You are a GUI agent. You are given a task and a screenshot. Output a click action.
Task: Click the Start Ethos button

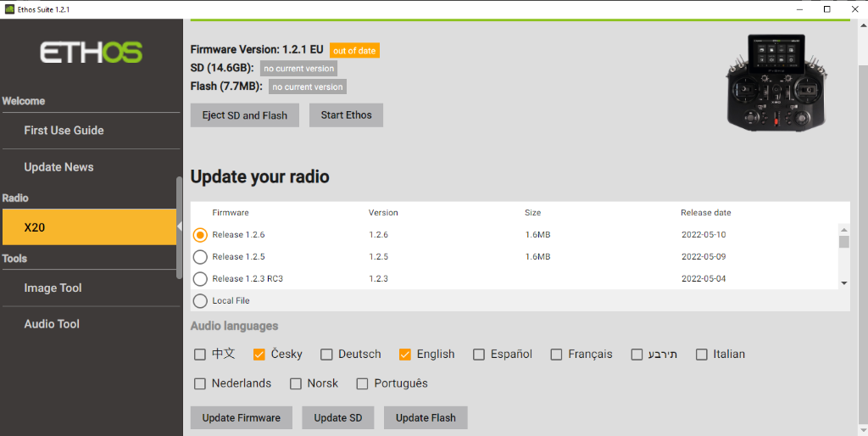coord(346,115)
